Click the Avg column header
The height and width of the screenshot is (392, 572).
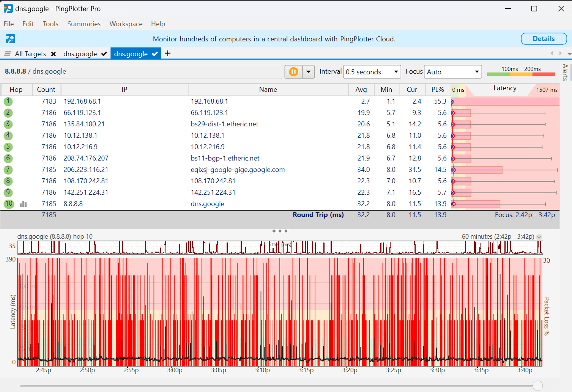(361, 90)
